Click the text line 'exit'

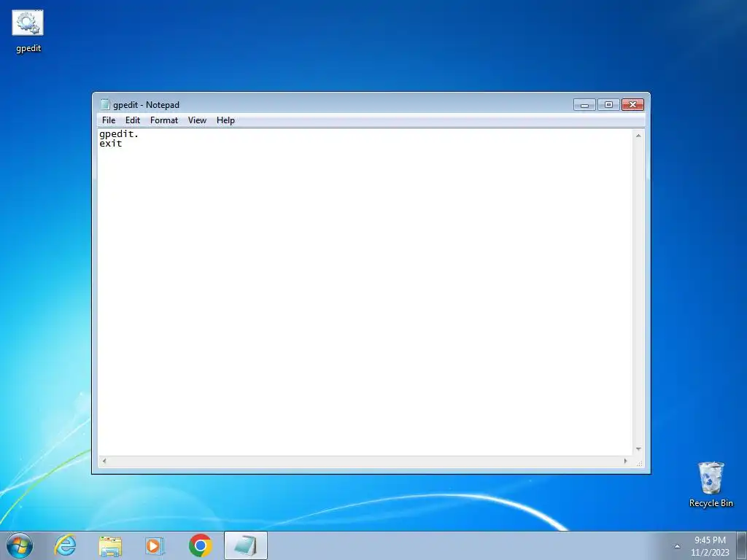click(x=111, y=144)
